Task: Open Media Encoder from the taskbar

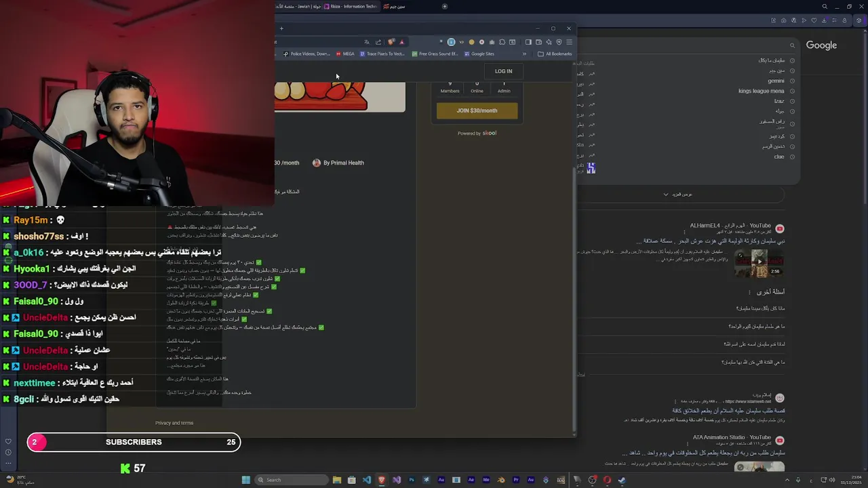Action: point(486,480)
